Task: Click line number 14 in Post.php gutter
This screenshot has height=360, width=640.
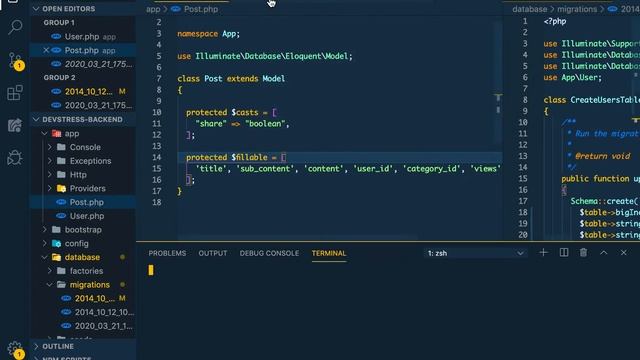Action: point(157,158)
